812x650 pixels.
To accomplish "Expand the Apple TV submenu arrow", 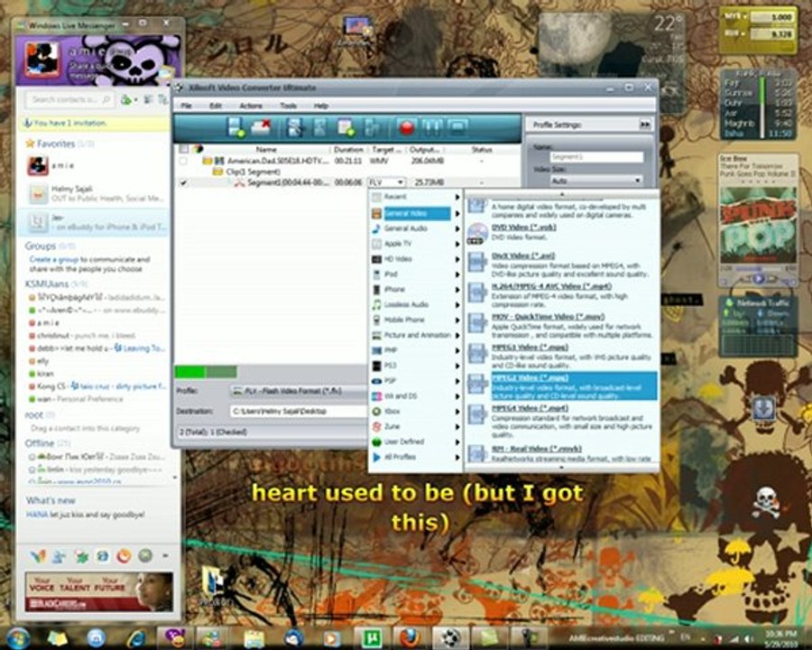I will [x=457, y=244].
